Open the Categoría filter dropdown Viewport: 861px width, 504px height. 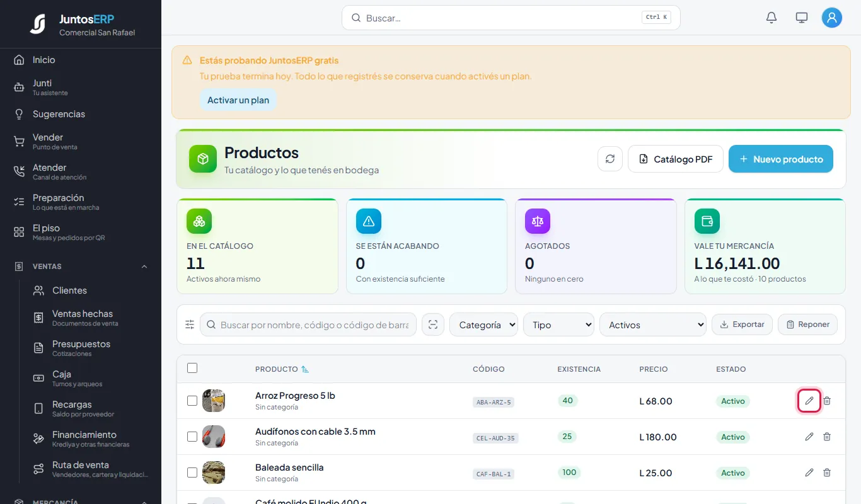(483, 324)
